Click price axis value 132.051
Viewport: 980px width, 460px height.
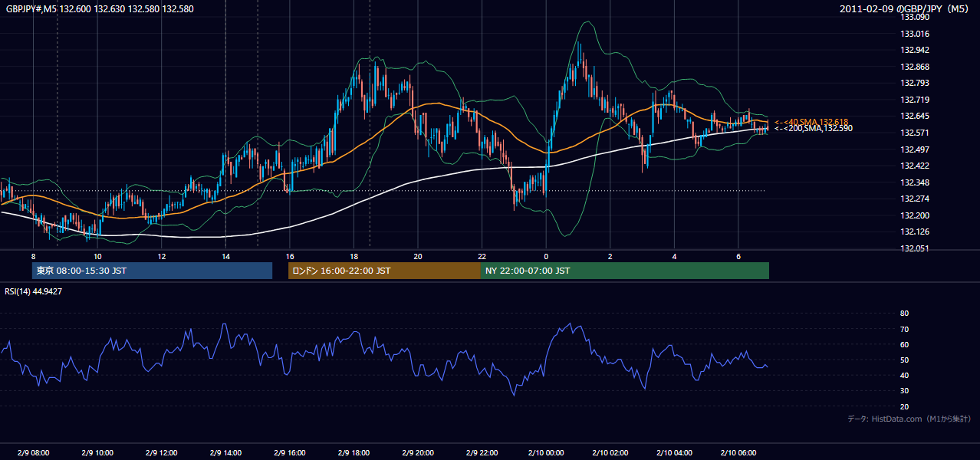click(915, 248)
